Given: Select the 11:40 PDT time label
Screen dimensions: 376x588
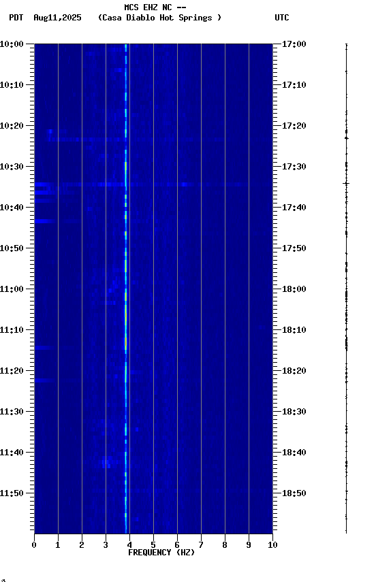Looking at the screenshot, I should click(12, 453).
